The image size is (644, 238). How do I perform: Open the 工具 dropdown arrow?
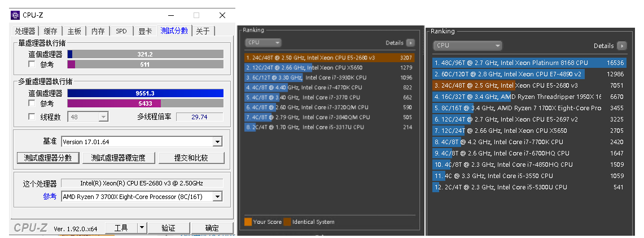(142, 228)
